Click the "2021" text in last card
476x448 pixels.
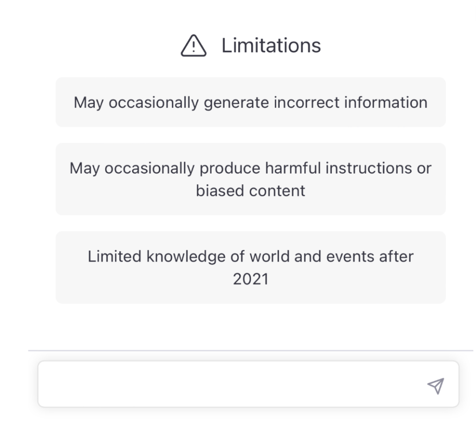coord(251,279)
